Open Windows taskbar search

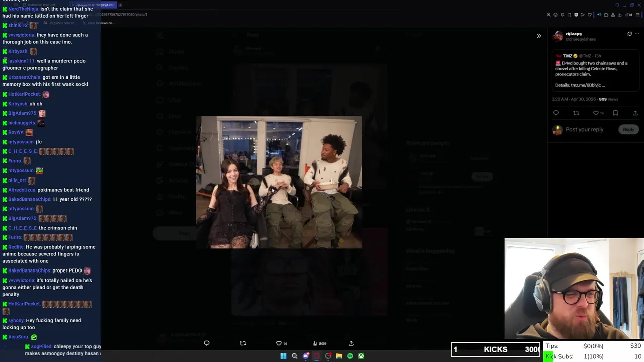[x=295, y=356]
